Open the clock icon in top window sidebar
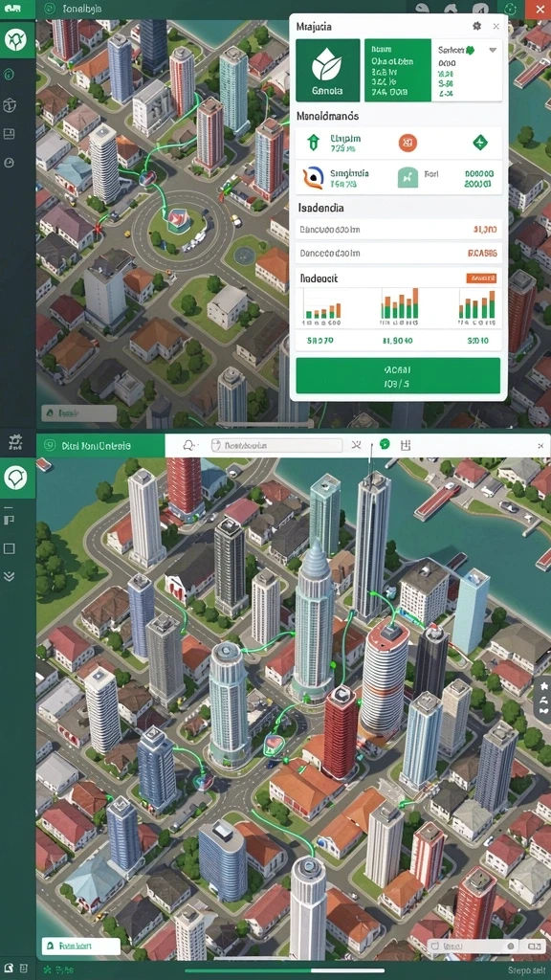This screenshot has height=980, width=551. 10,163
